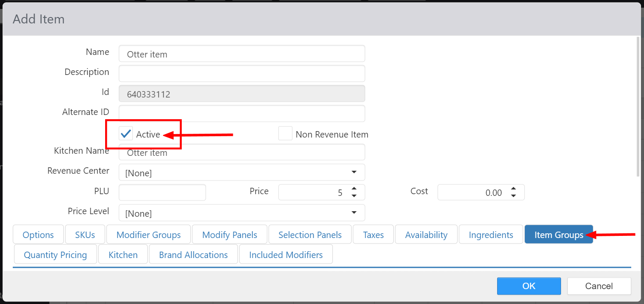Decrease the Price value with down arrow

click(354, 196)
